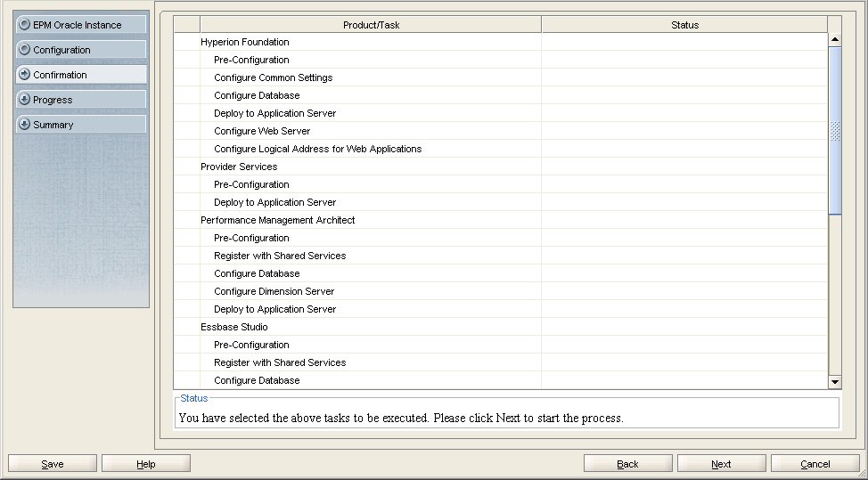Image resolution: width=868 pixels, height=480 pixels.
Task: Cancel the configuration wizard
Action: [815, 464]
